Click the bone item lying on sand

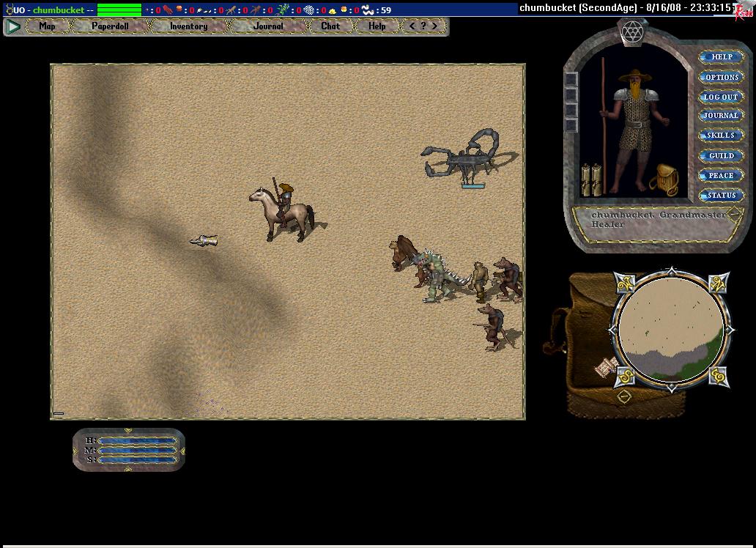[x=204, y=240]
